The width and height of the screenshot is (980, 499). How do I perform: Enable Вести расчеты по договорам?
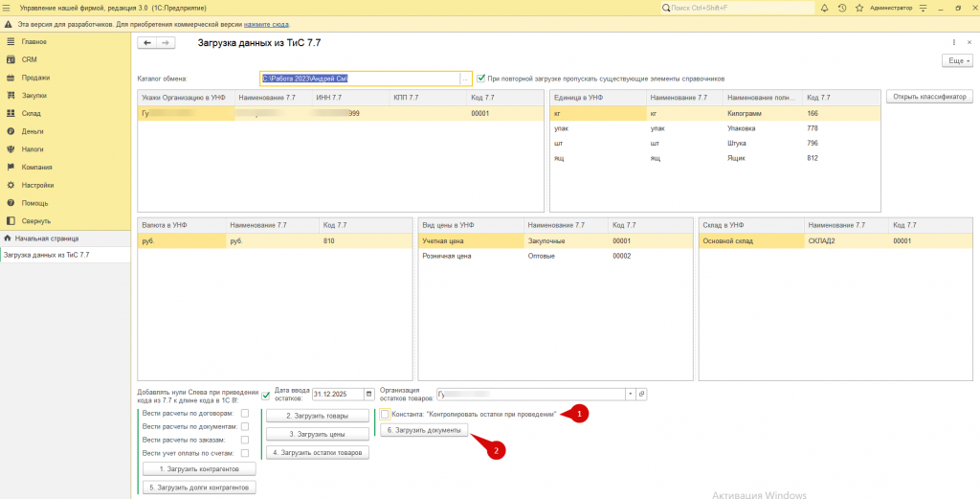(245, 414)
